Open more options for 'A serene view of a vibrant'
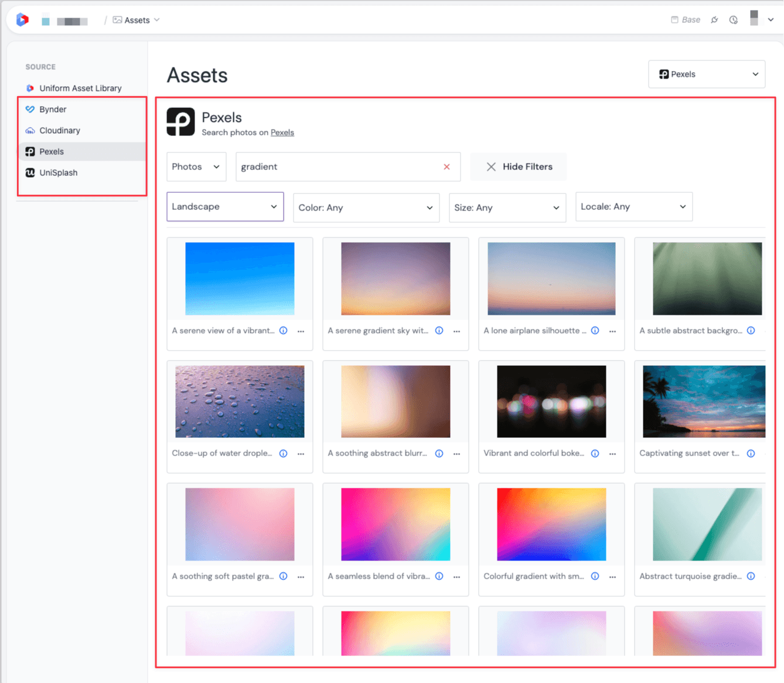784x683 pixels. pos(301,331)
